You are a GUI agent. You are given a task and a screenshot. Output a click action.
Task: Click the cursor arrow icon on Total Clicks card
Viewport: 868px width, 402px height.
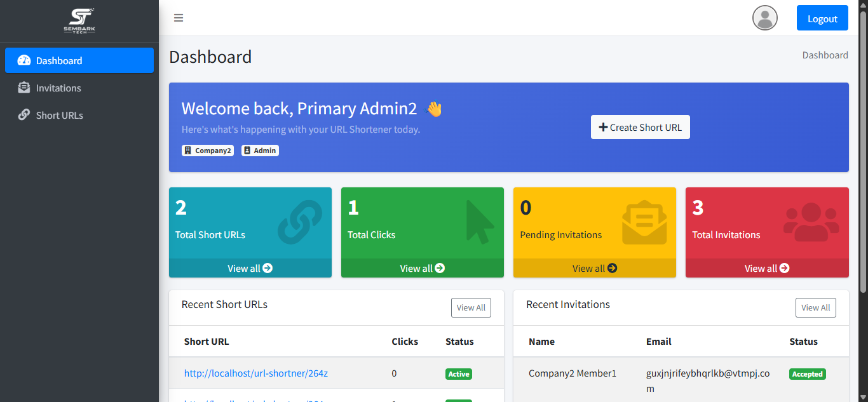pos(480,222)
